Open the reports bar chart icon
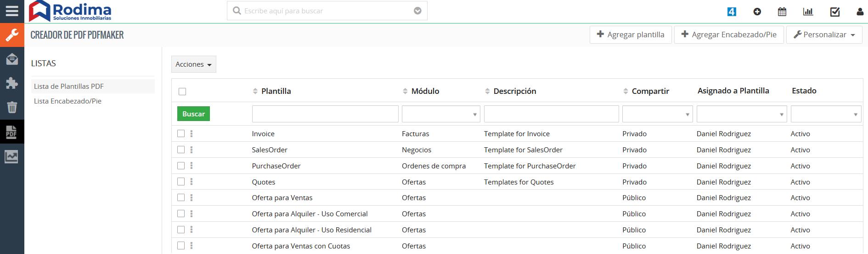The width and height of the screenshot is (868, 254). pos(808,12)
